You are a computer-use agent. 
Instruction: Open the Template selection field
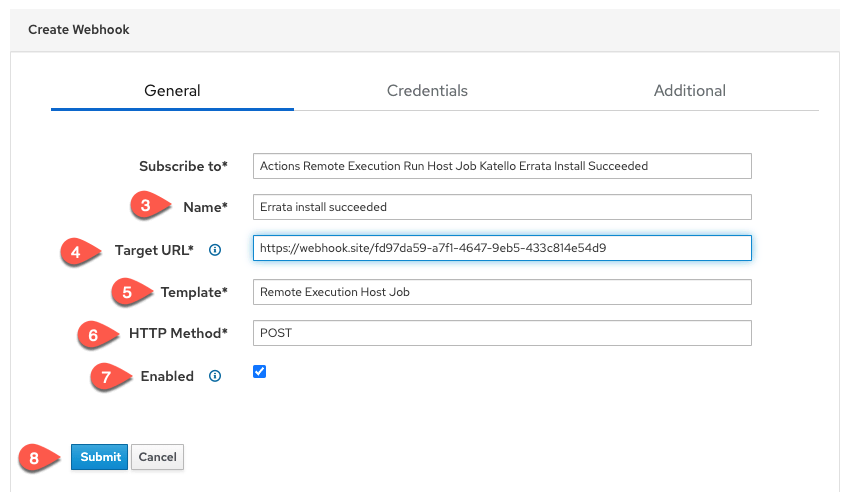pos(501,292)
